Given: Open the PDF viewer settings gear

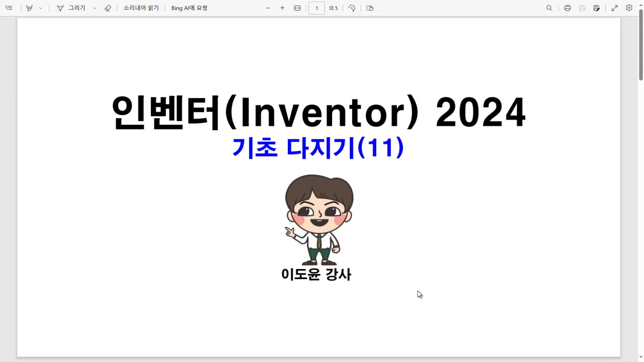Looking at the screenshot, I should tap(629, 8).
